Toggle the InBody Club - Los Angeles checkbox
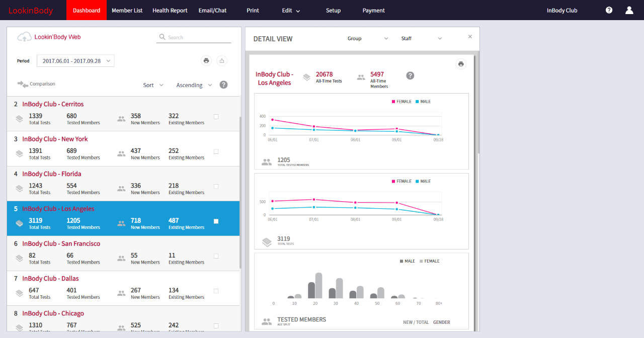Image resolution: width=644 pixels, height=338 pixels. pyautogui.click(x=216, y=221)
